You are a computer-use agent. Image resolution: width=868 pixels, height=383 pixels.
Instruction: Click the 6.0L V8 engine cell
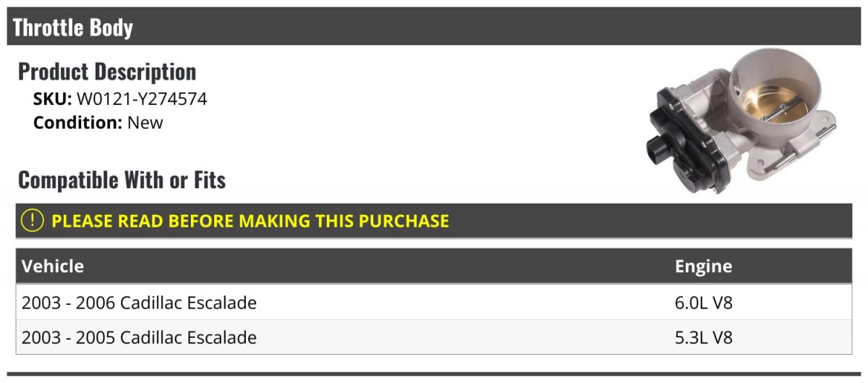703,303
